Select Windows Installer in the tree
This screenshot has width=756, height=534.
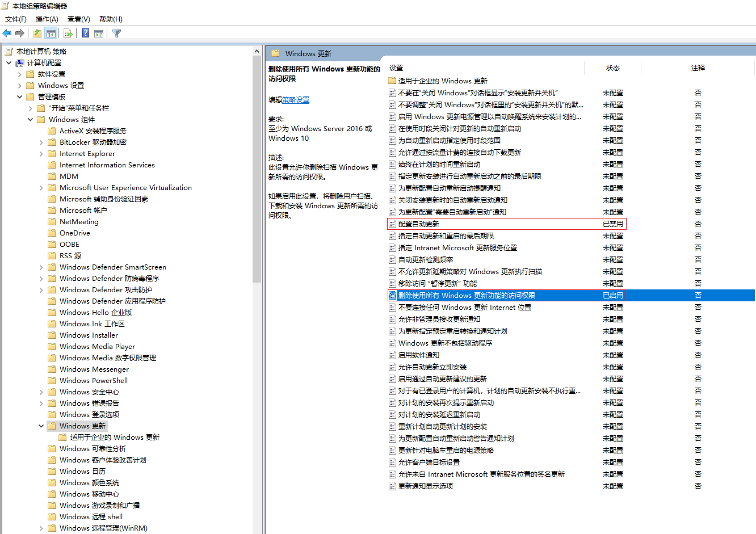pos(89,335)
